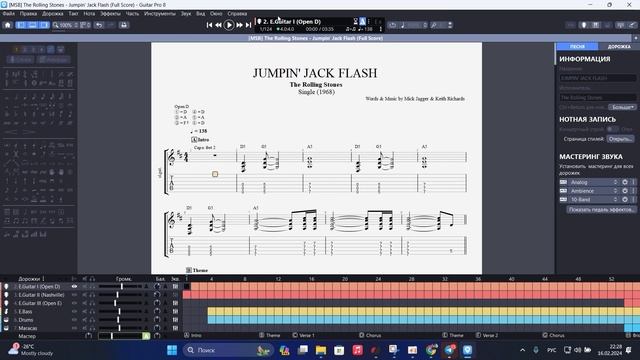Click the Verse 1 section marker

303,336
